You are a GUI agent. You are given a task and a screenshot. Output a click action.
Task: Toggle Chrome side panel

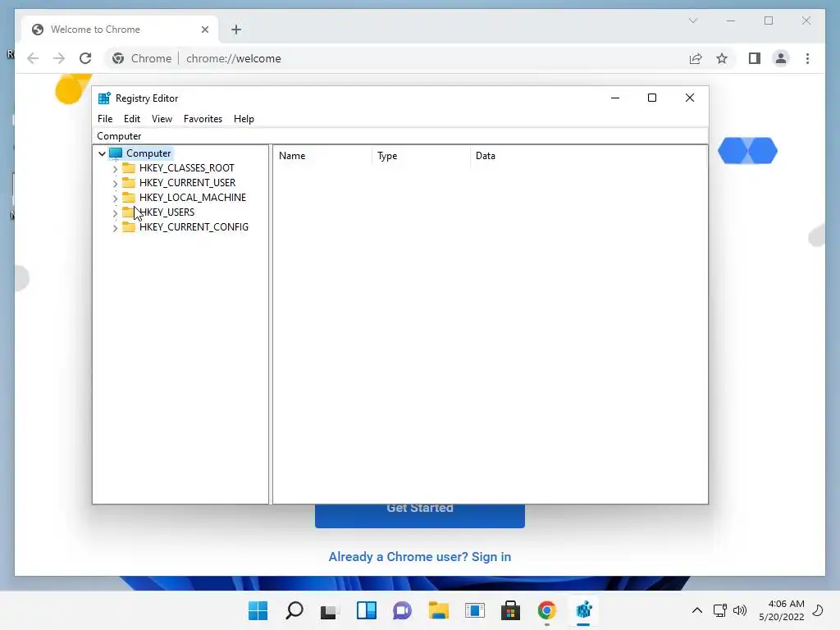coord(755,58)
